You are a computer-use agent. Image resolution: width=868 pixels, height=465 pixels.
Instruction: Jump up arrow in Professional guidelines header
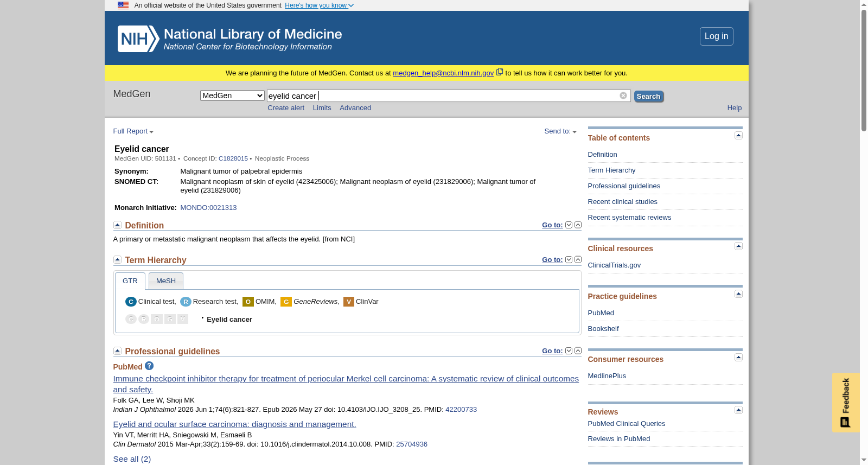578,351
